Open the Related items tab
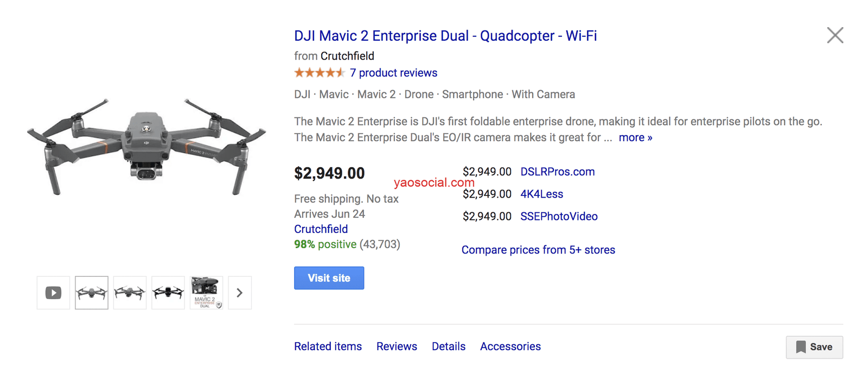The image size is (868, 367). pos(328,346)
